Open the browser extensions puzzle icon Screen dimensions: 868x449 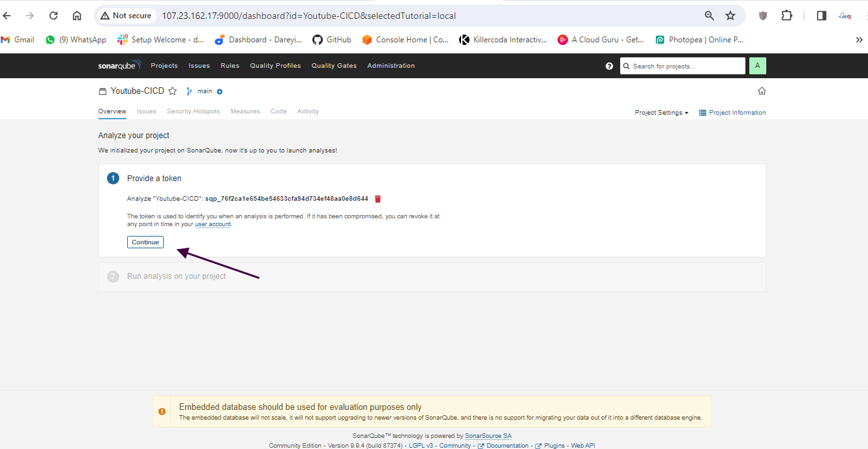pos(786,16)
